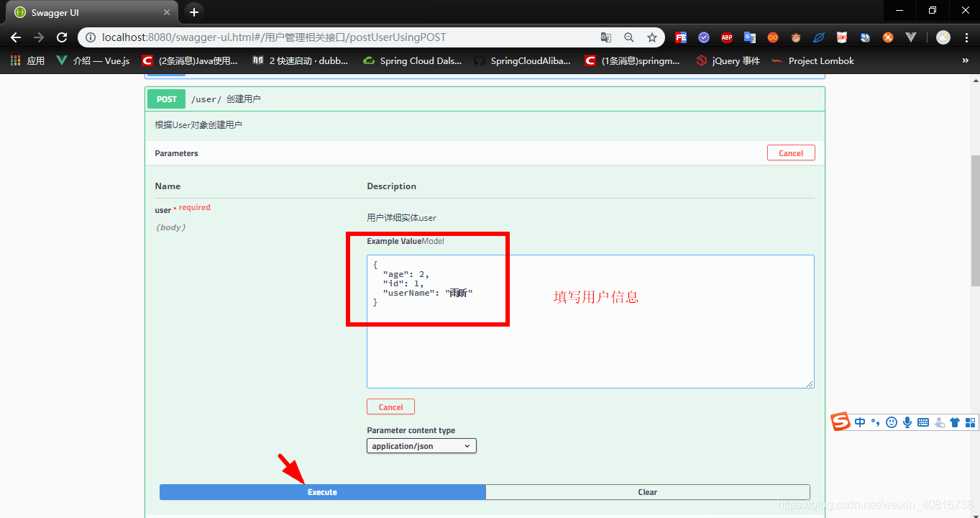Open the jQuery events bookmark
This screenshot has width=980, height=518.
(x=728, y=61)
